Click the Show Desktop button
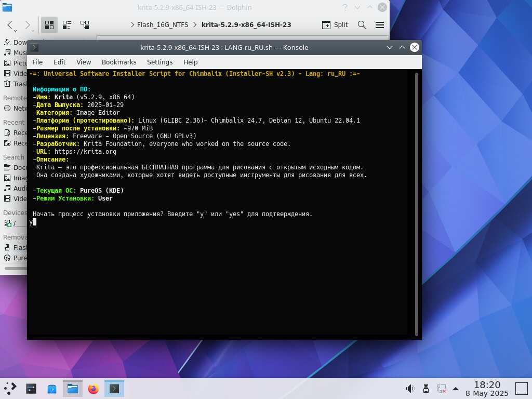The image size is (532, 399). coord(522,389)
